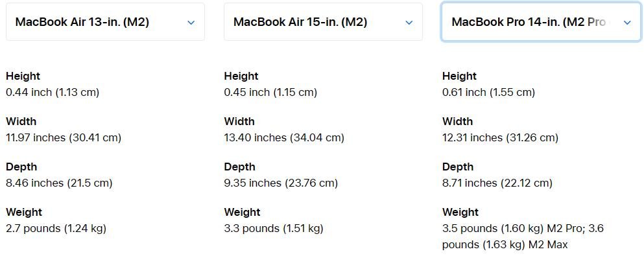
Task: Click the chevron beside MacBook Pro 14-in.
Action: click(x=627, y=23)
